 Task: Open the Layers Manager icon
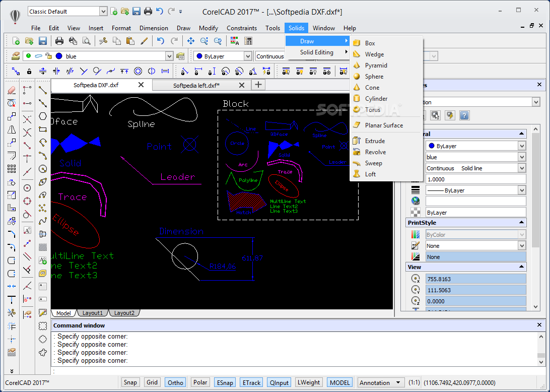pos(16,56)
